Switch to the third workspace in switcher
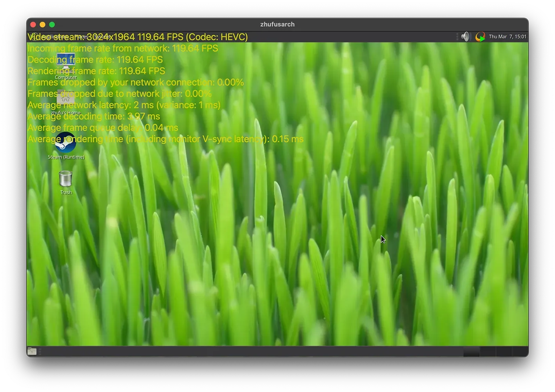The image size is (555, 392). tap(504, 352)
